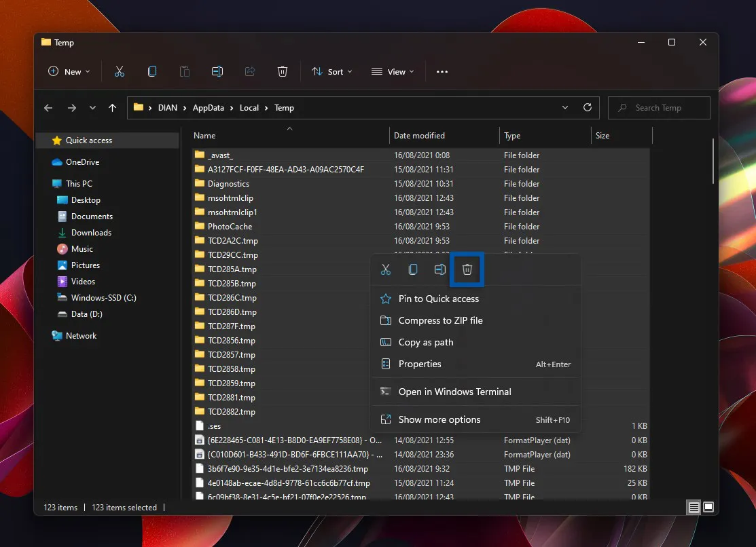Open the See more ellipsis on the toolbar
Screen dimensions: 756x547
click(x=442, y=71)
